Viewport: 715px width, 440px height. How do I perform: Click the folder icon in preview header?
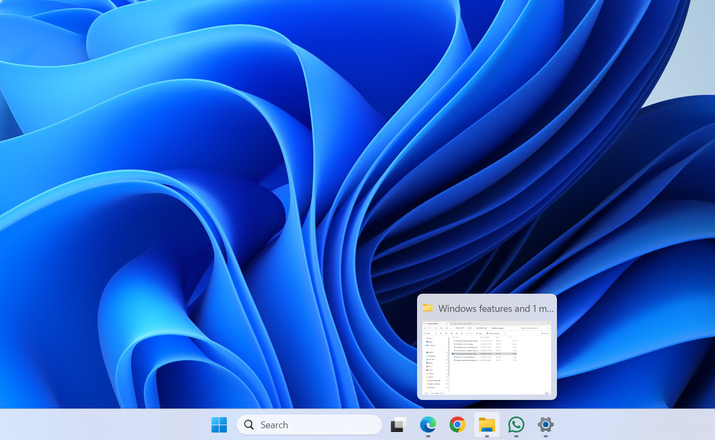(x=428, y=308)
